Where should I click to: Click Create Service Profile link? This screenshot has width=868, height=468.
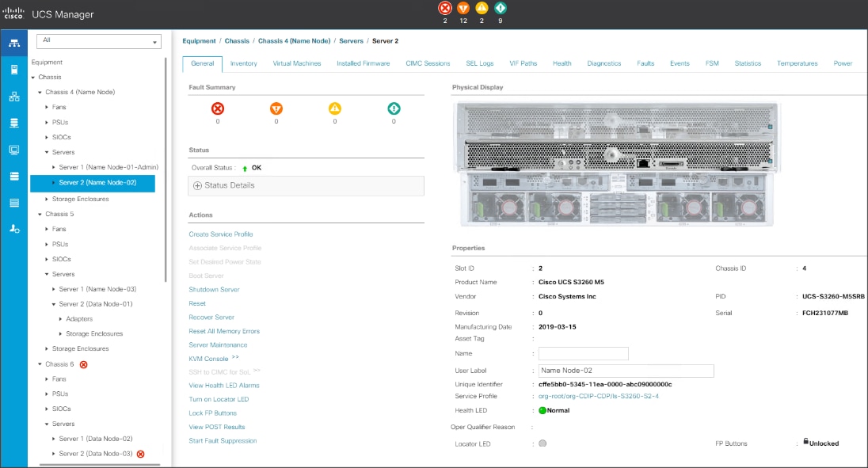click(221, 234)
